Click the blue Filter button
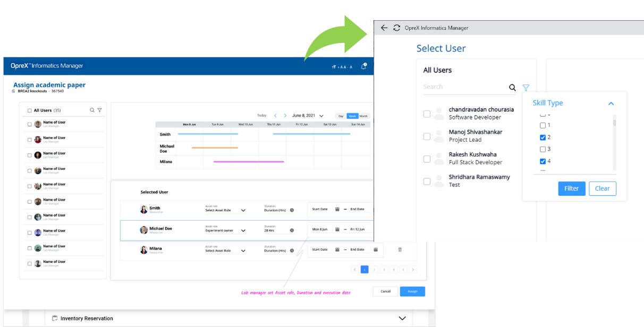644x327 pixels. (x=571, y=188)
